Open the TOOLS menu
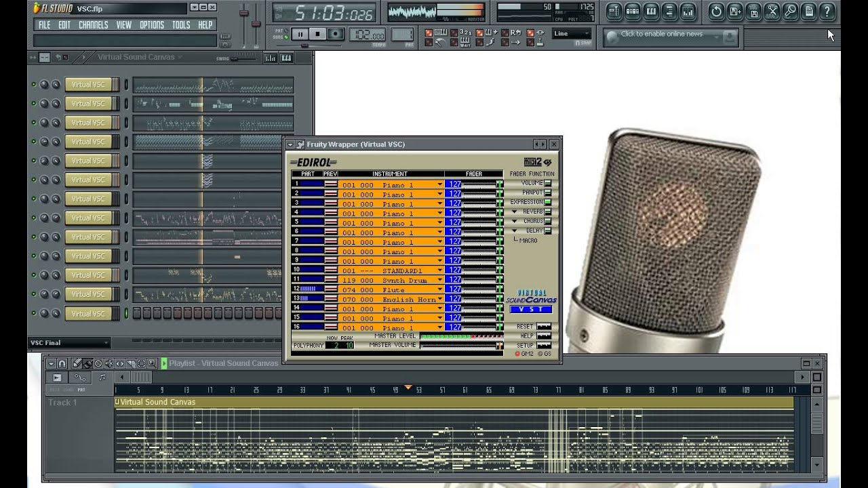This screenshot has width=868, height=488. coord(181,25)
